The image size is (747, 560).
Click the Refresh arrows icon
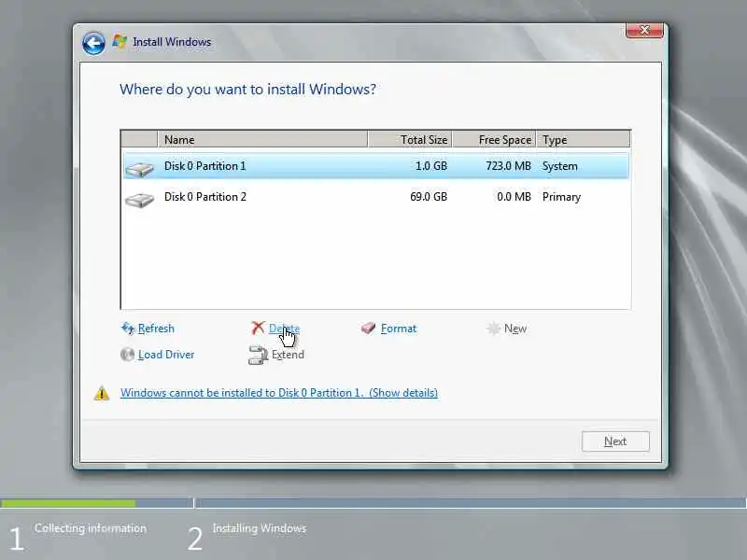[128, 329]
